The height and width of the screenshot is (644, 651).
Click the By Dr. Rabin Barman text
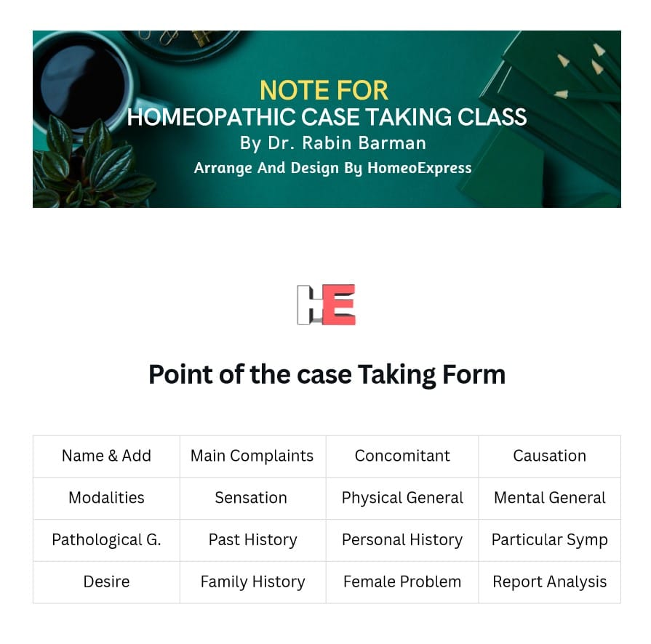(333, 143)
